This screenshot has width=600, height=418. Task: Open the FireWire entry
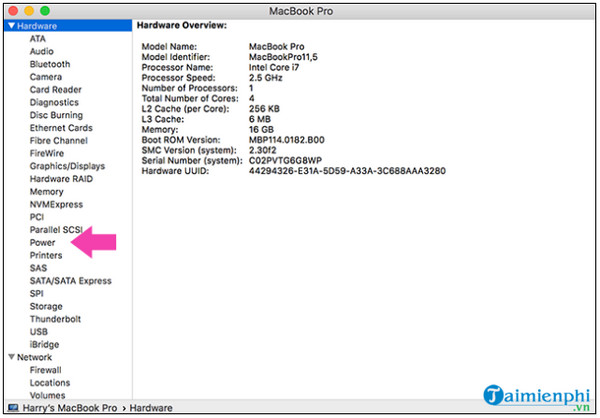[x=47, y=153]
